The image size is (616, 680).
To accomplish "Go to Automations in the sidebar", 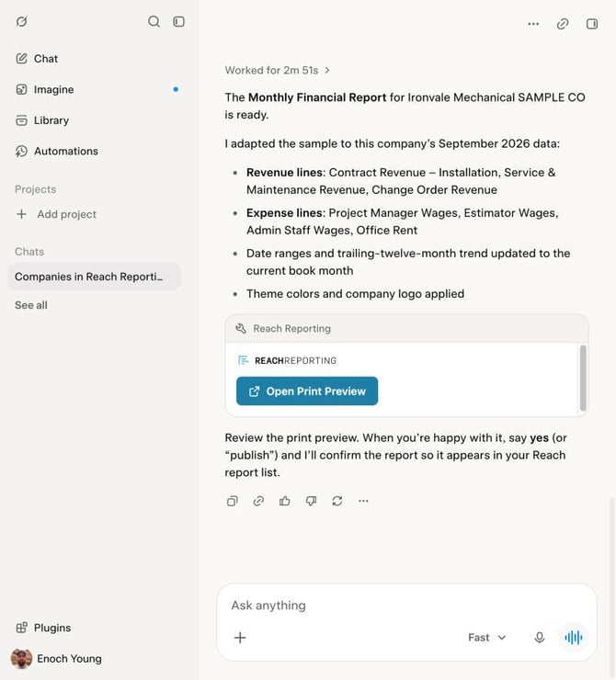I will point(57,151).
